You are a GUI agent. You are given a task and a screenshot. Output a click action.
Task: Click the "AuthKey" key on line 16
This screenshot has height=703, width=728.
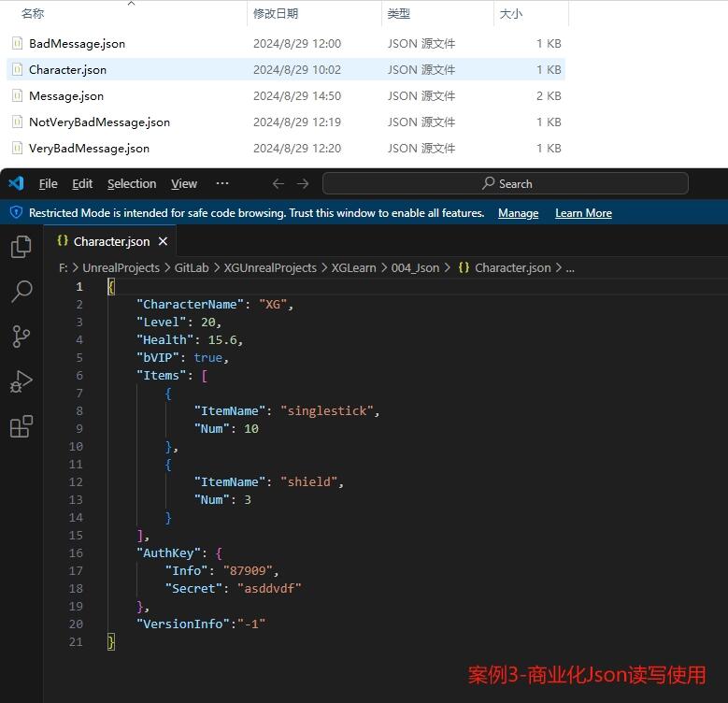tap(168, 553)
